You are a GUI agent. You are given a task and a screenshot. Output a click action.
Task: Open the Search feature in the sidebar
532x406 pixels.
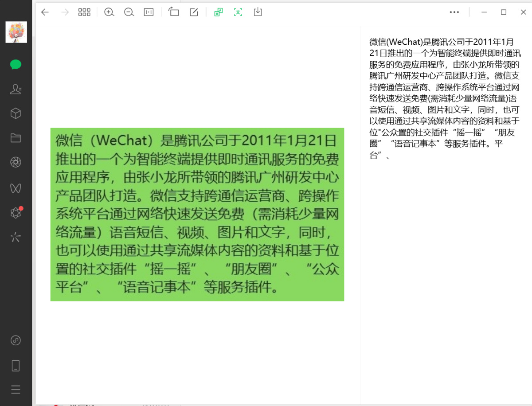(x=16, y=237)
